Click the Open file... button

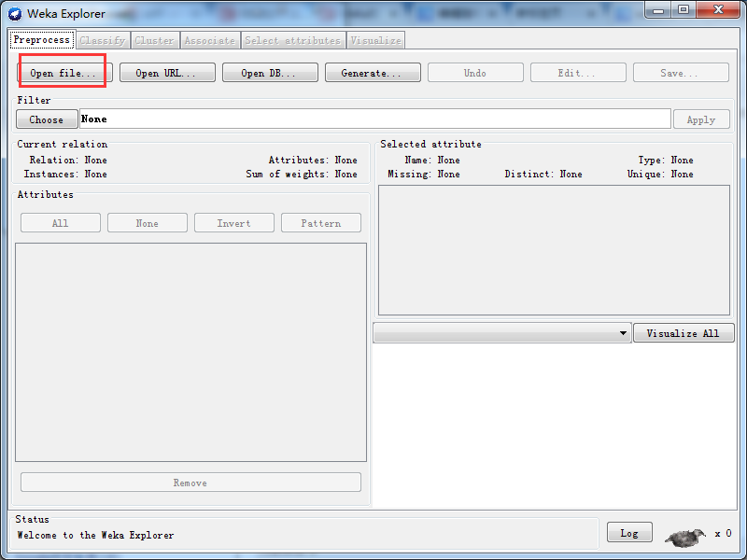click(x=63, y=73)
